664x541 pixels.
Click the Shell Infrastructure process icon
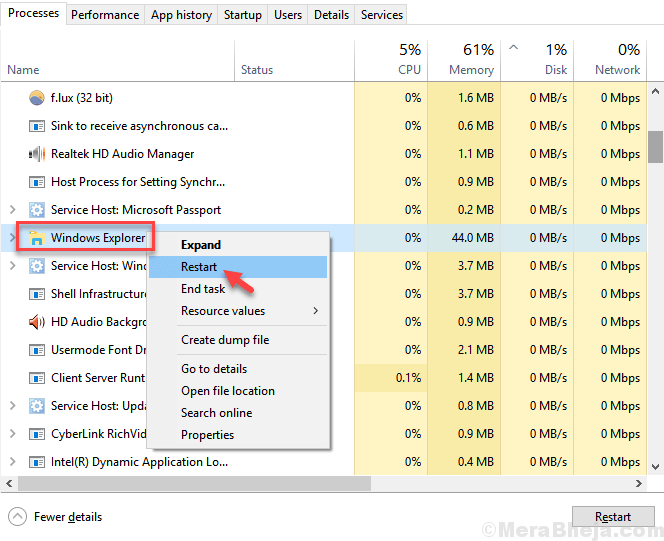pos(37,294)
